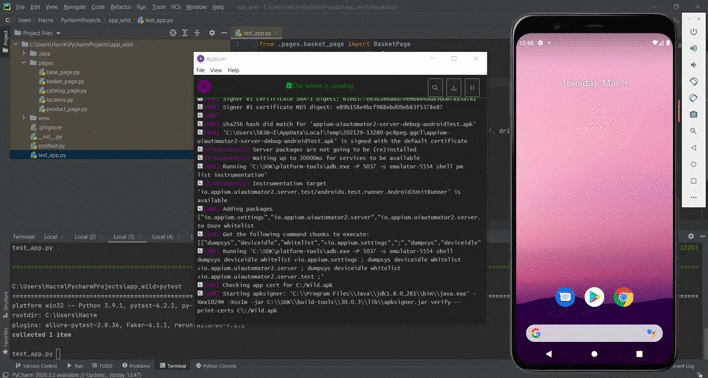Switch to Local (4) terminal tab
708x378 pixels.
(x=163, y=237)
